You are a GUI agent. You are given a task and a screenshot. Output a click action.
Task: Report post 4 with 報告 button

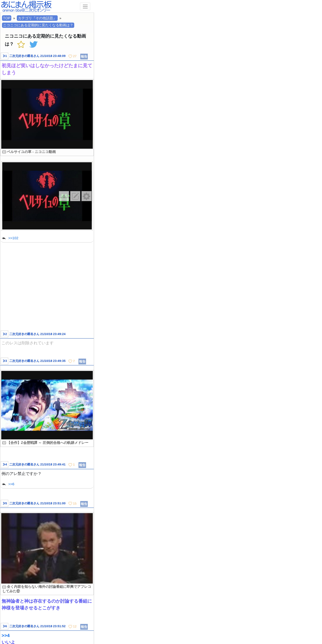click(82, 465)
